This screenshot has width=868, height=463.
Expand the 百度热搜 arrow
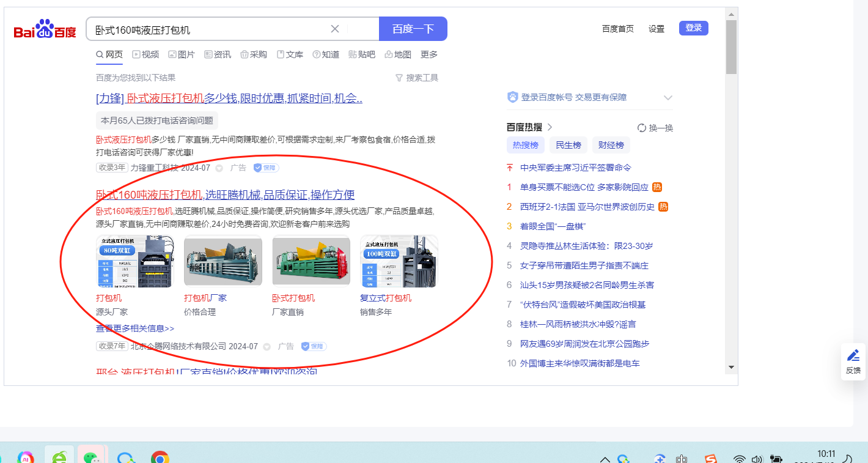click(550, 127)
